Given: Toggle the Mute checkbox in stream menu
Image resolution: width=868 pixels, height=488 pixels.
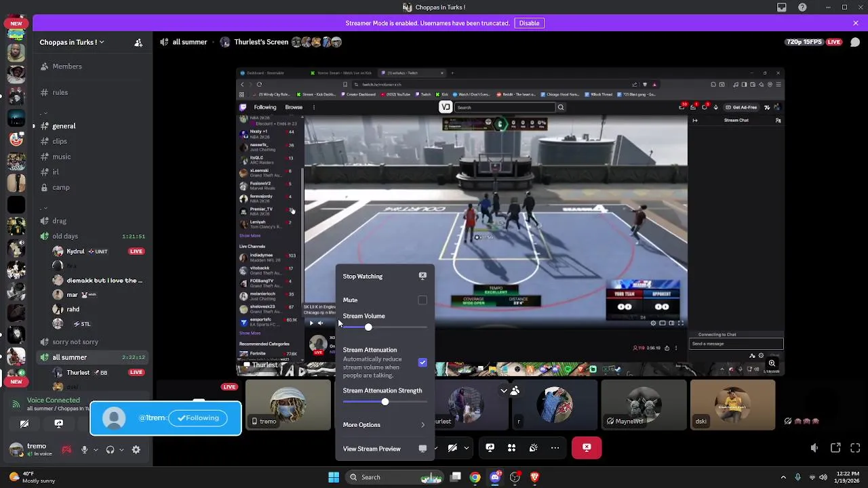Looking at the screenshot, I should coord(422,300).
